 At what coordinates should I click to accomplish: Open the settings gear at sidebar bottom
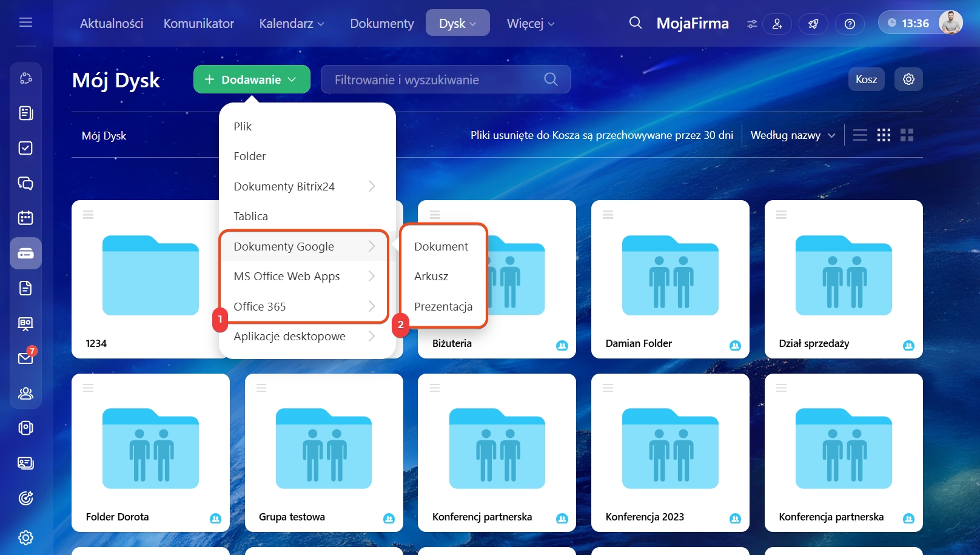(x=25, y=537)
